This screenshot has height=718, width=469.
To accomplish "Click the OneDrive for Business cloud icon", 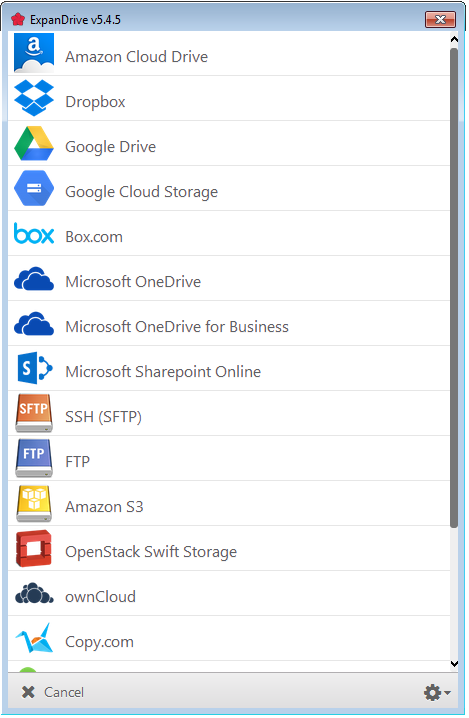I will coord(34,324).
